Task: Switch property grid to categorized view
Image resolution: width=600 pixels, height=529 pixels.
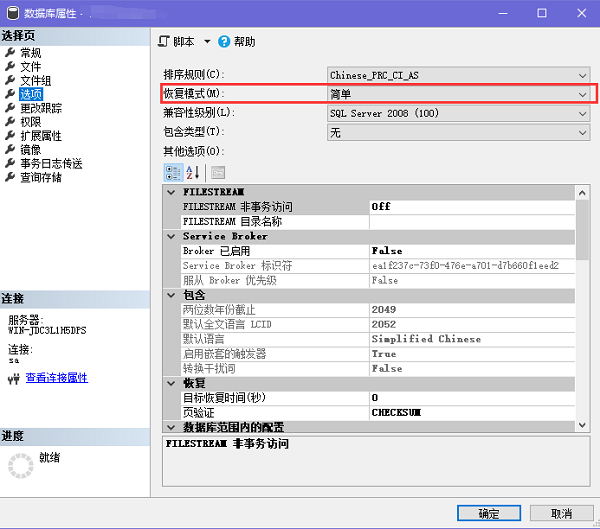Action: 173,172
